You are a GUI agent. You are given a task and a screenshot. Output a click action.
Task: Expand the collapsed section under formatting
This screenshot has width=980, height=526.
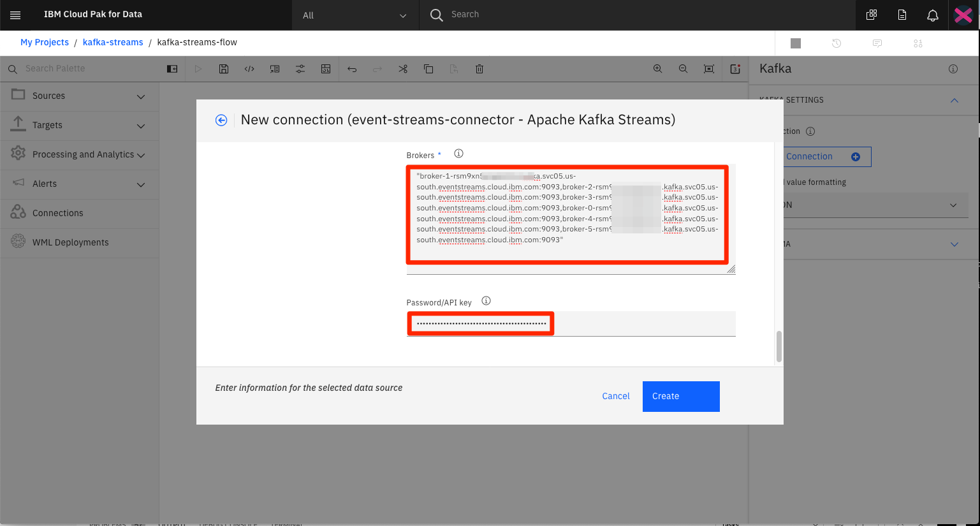click(954, 244)
